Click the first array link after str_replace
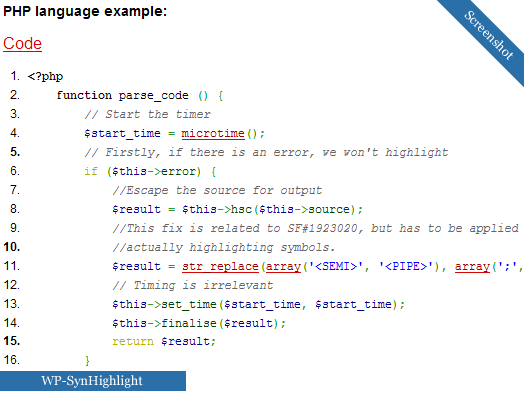The height and width of the screenshot is (401, 524). (x=283, y=267)
